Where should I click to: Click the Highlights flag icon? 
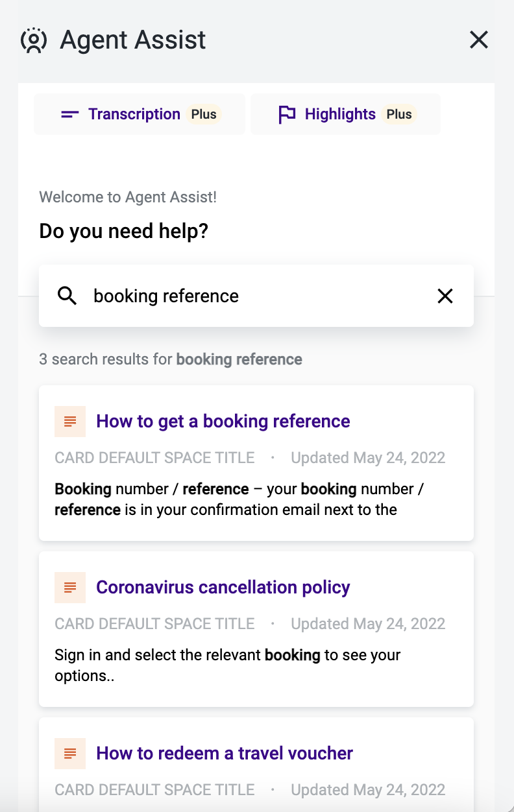pos(287,113)
